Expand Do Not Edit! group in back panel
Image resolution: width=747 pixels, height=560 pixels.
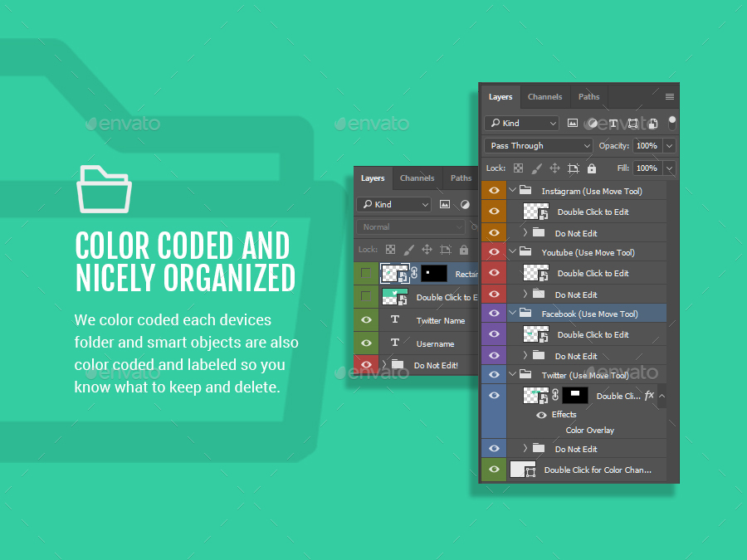point(384,364)
